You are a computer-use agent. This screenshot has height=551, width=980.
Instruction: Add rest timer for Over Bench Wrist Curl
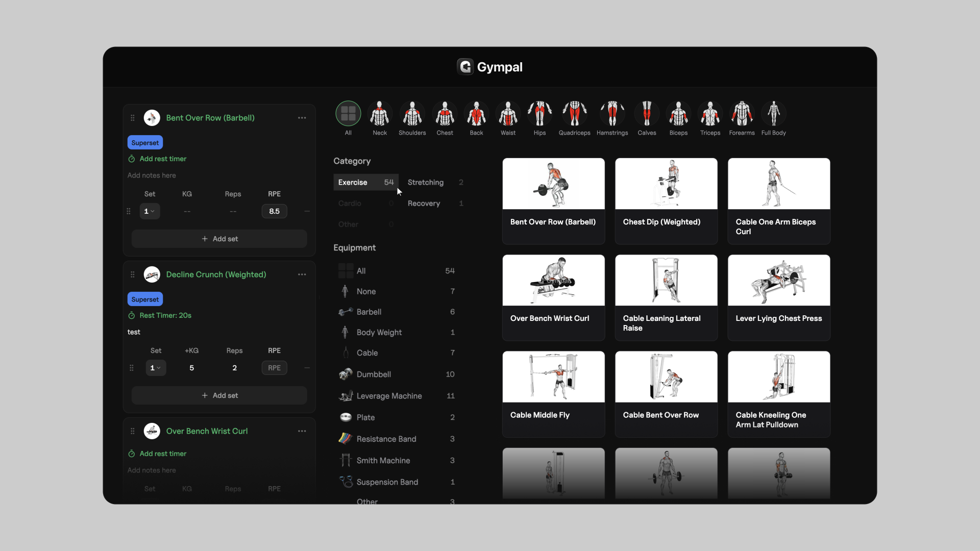pyautogui.click(x=157, y=454)
